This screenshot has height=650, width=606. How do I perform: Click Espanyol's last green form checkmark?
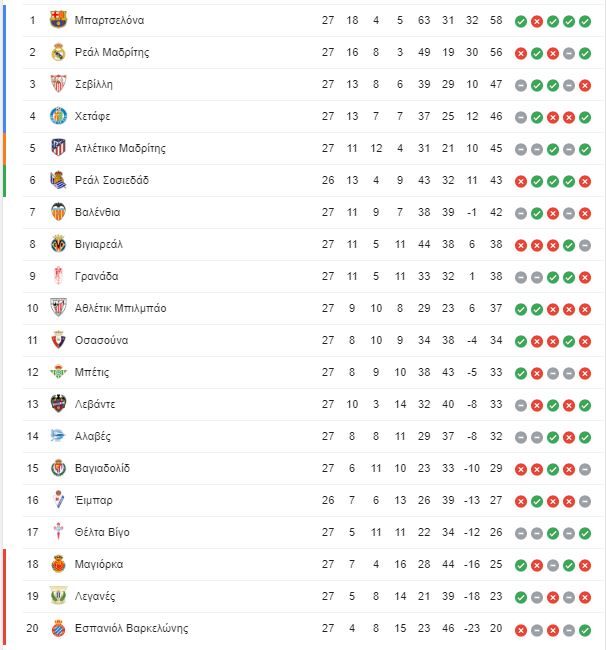point(585,628)
